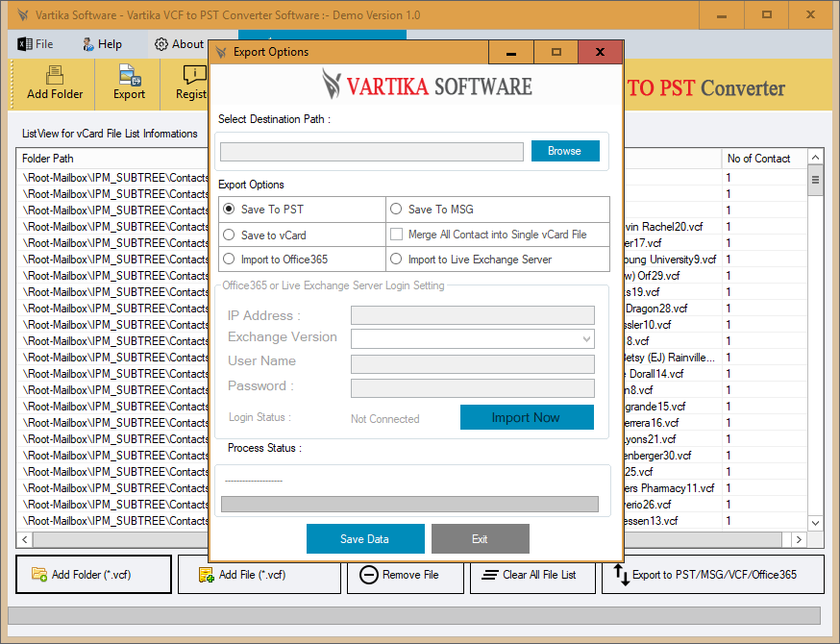Click Export to PST/MSG/VCF/Office365 button
This screenshot has width=840, height=644.
coord(712,575)
